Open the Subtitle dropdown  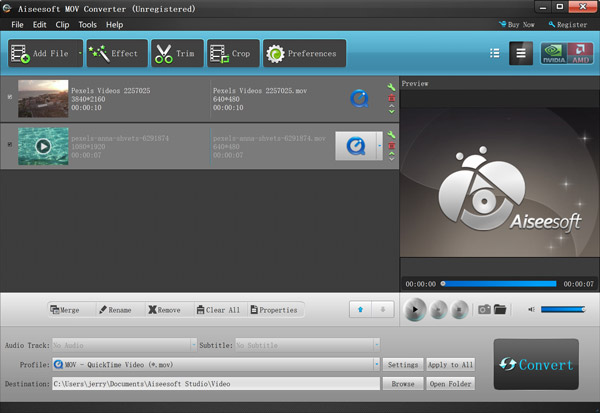tap(308, 345)
